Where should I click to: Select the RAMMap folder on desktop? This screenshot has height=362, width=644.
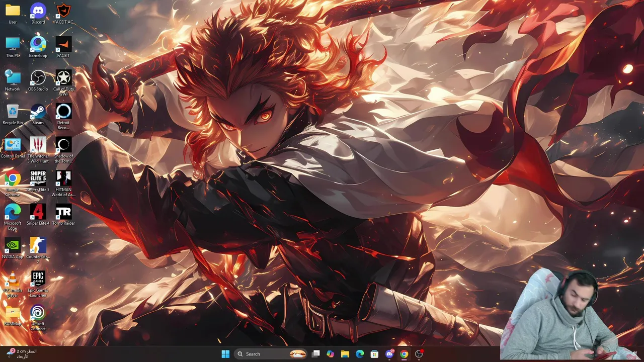pos(13,316)
